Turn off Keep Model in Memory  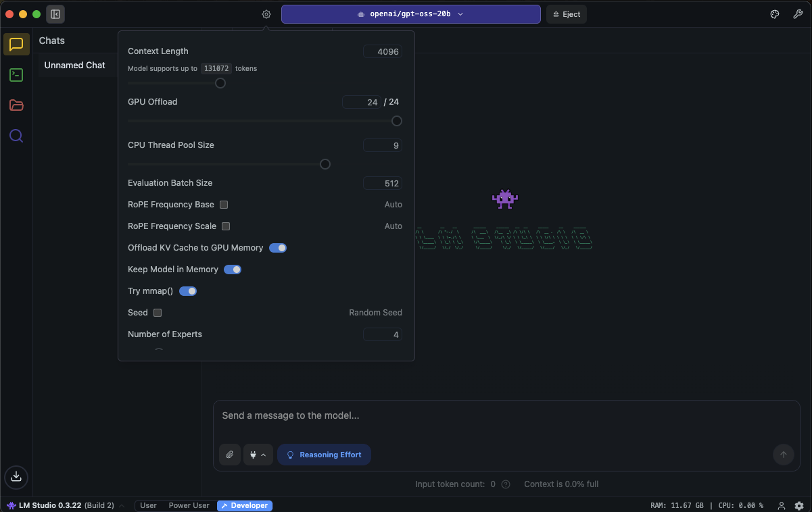(233, 270)
